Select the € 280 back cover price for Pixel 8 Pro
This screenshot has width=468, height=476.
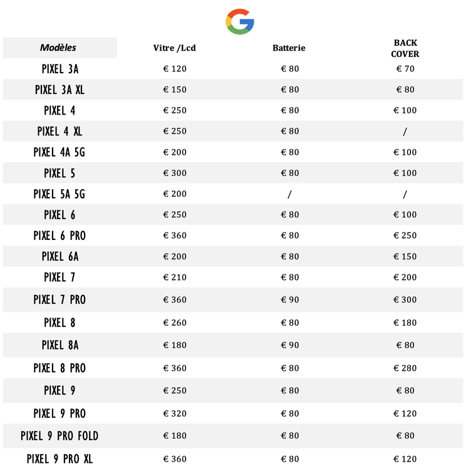[405, 368]
